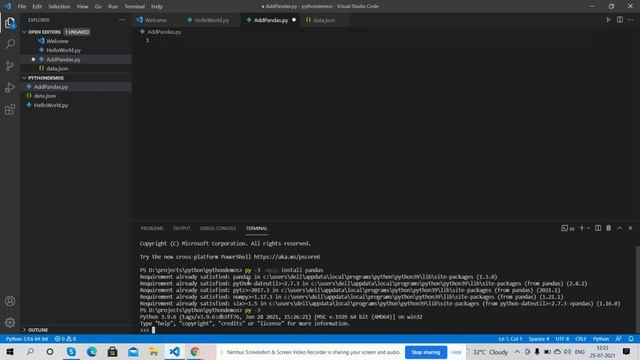Open the Selection menu

[x=59, y=7]
